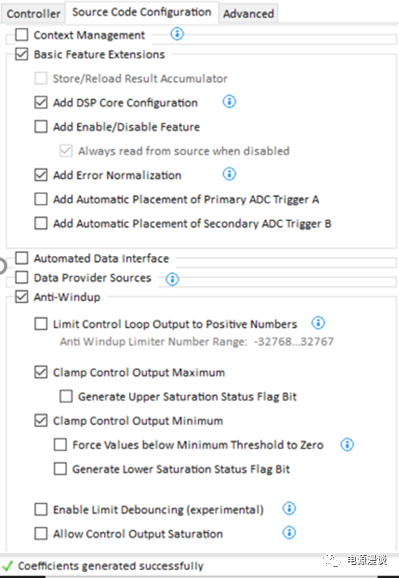Open info icon for Allow Control Output Saturation
This screenshot has height=578, width=399.
pos(289,532)
